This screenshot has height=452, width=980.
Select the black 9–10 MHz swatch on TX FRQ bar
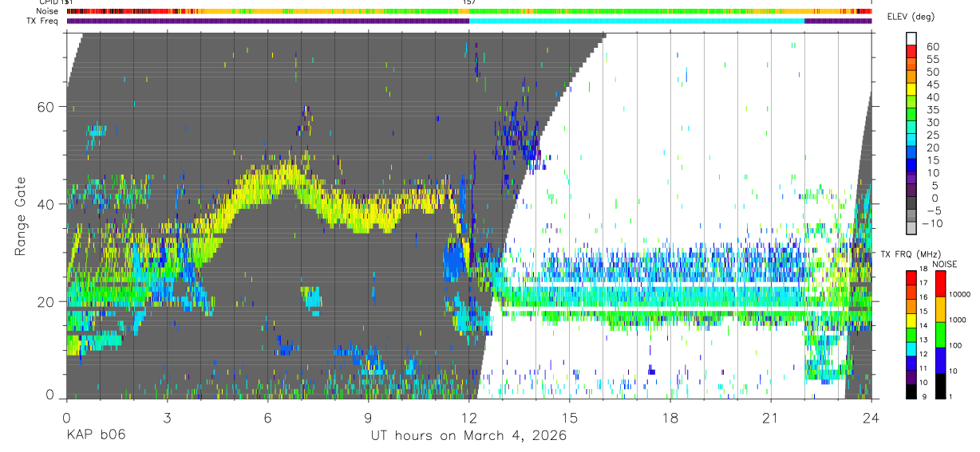tap(912, 391)
